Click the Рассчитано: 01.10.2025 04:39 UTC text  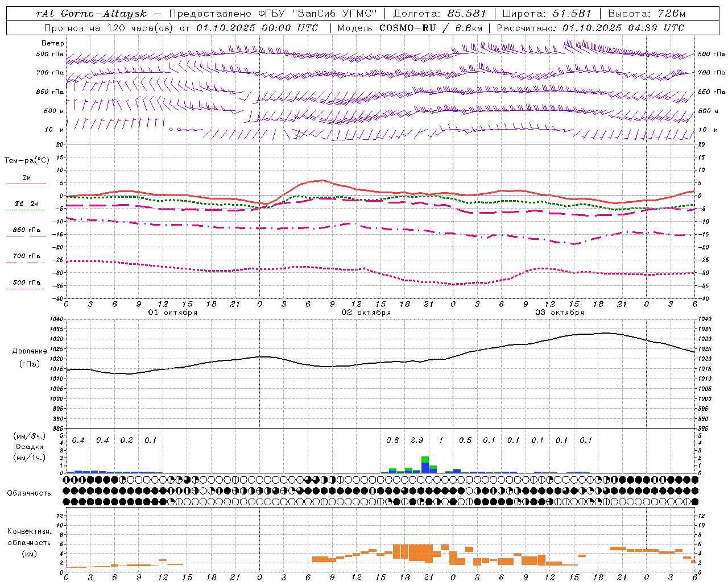pyautogui.click(x=590, y=28)
